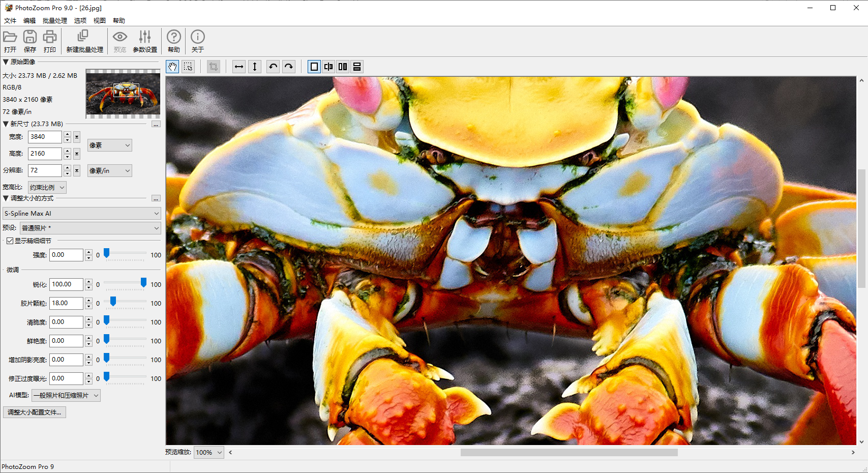
Task: Switch to split vertical preview layout
Action: click(343, 67)
